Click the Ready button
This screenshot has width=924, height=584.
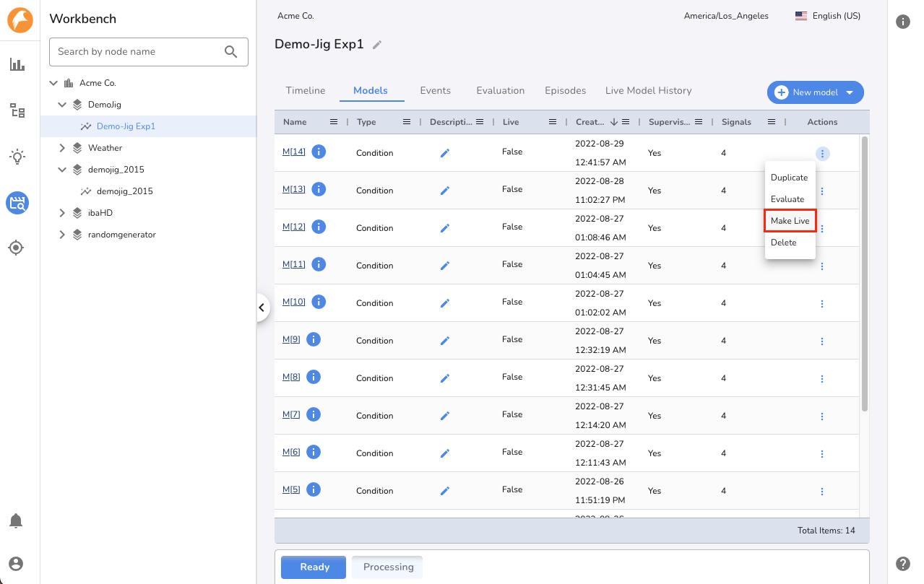click(x=314, y=567)
